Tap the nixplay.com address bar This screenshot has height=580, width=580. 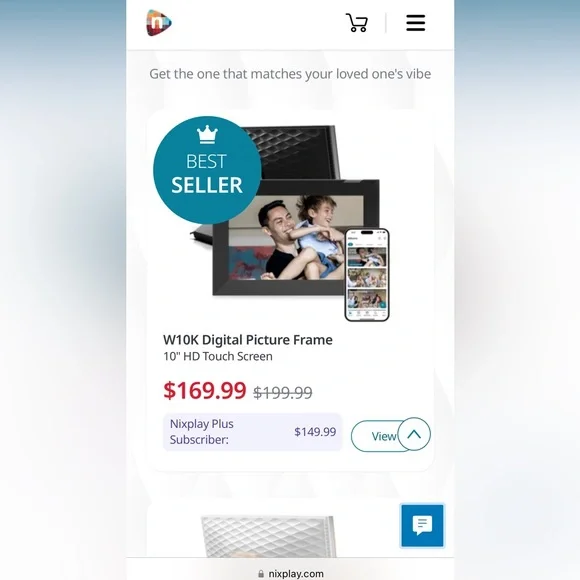tap(290, 574)
